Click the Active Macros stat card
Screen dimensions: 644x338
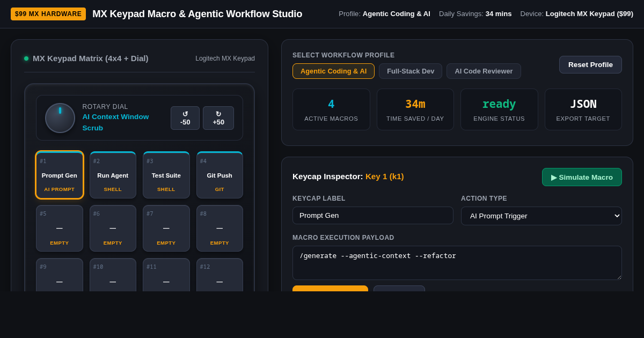[x=331, y=109]
